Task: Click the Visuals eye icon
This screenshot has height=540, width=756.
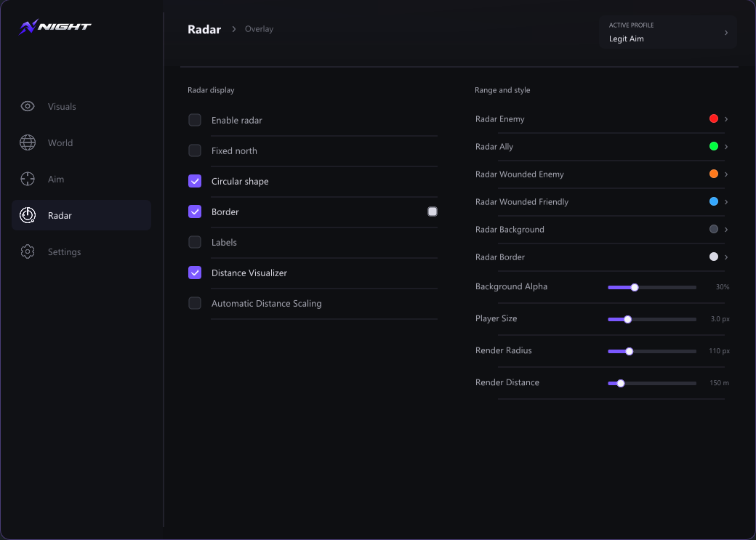Action: (x=28, y=106)
